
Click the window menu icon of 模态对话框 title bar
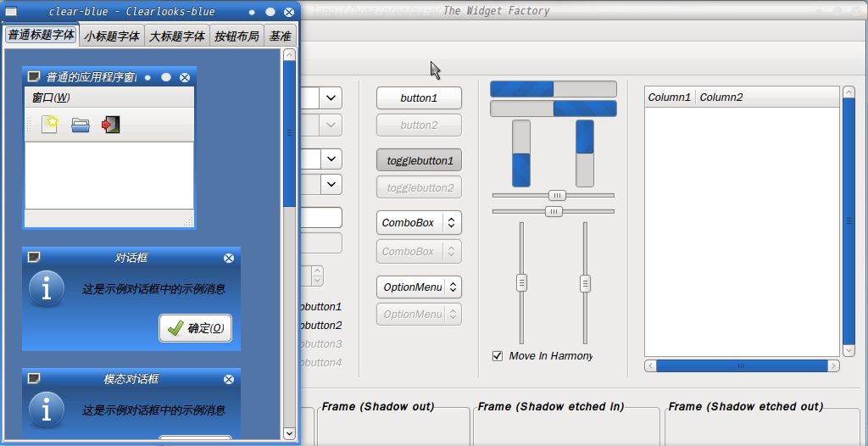pyautogui.click(x=34, y=378)
